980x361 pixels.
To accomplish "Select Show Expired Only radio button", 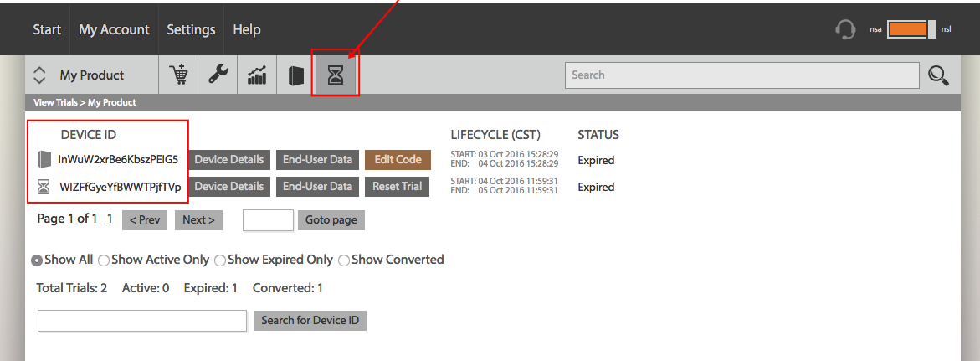I will (x=220, y=260).
